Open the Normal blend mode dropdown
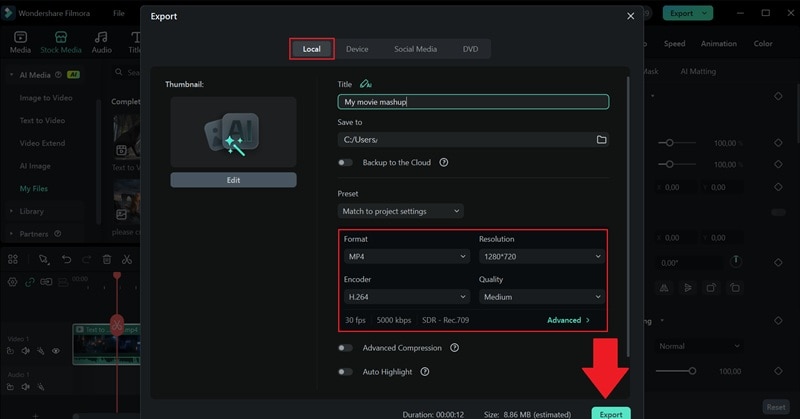This screenshot has width=800, height=419. coord(699,346)
